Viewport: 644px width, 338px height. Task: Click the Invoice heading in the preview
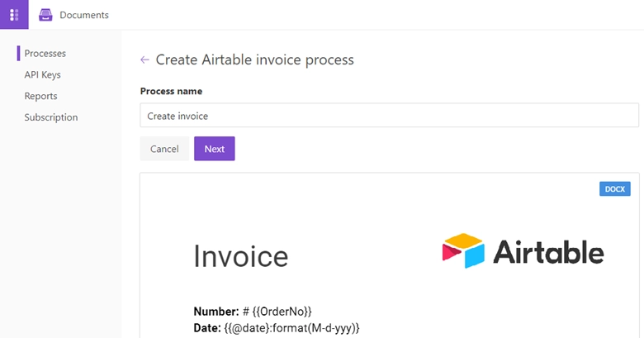click(241, 256)
